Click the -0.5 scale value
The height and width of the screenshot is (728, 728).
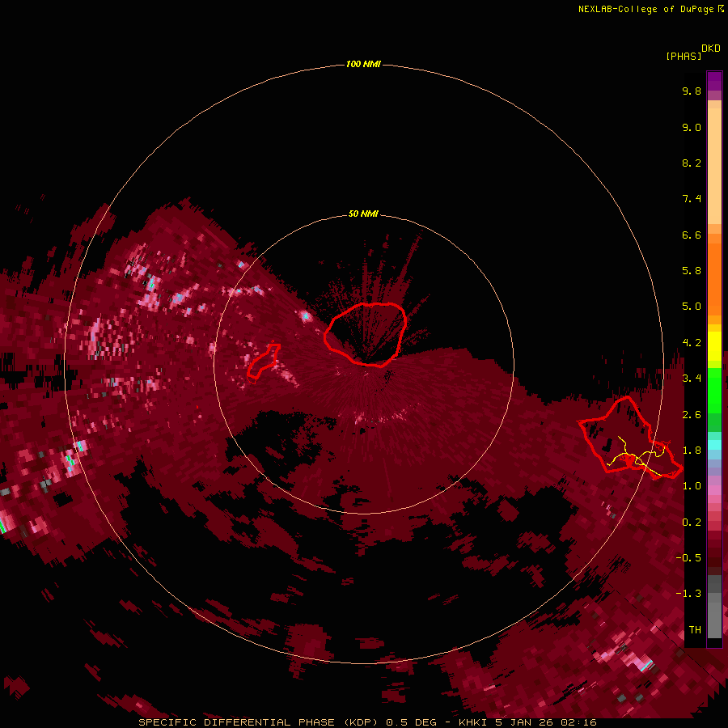click(x=688, y=558)
